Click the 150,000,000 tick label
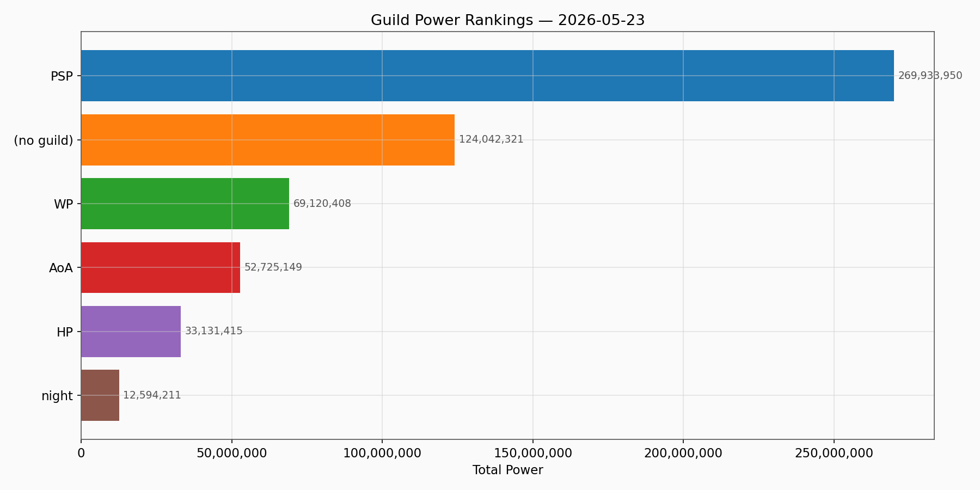This screenshot has height=490, width=980. [533, 453]
